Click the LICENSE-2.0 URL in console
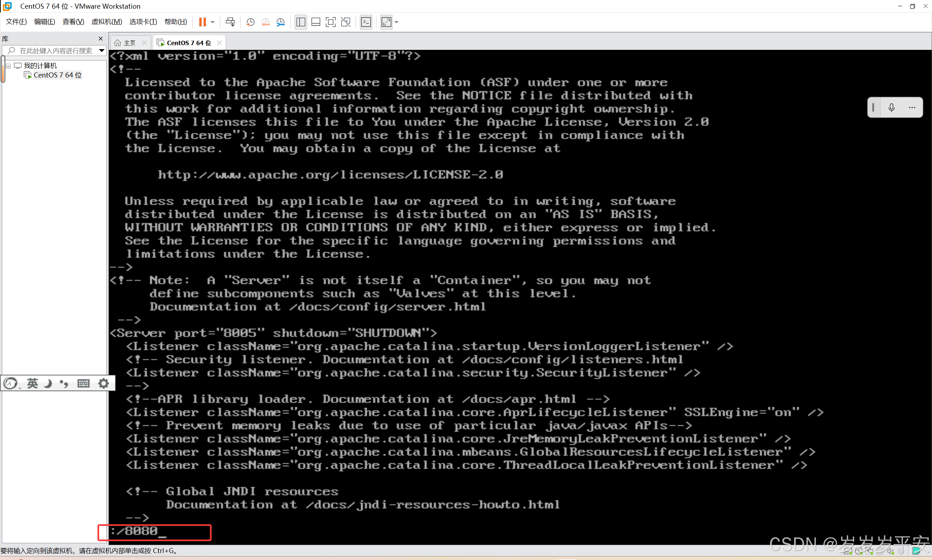This screenshot has width=932, height=560. (330, 175)
